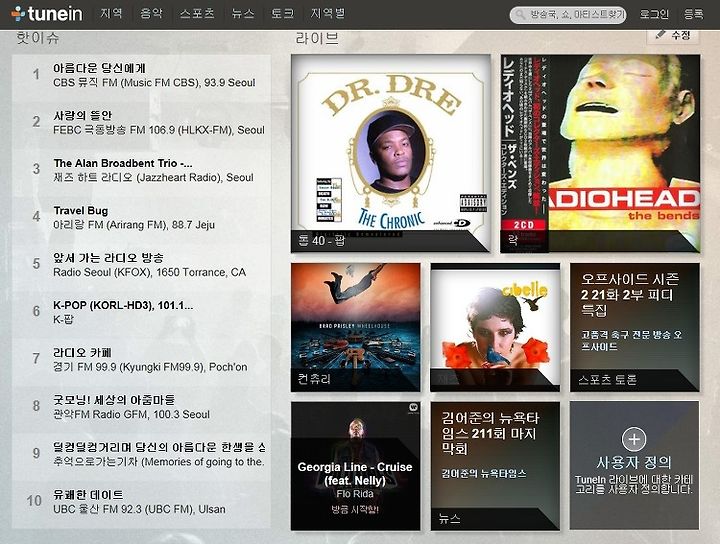Click the 스포츠 토론 category label
This screenshot has width=720, height=544.
tap(608, 380)
